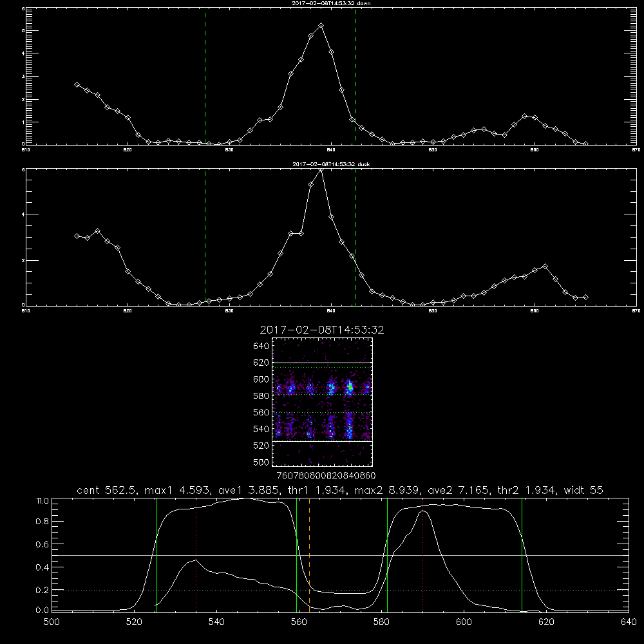The height and width of the screenshot is (644, 644).
Task: Click the left green dashed line in dawn plot
Action: (x=205, y=76)
